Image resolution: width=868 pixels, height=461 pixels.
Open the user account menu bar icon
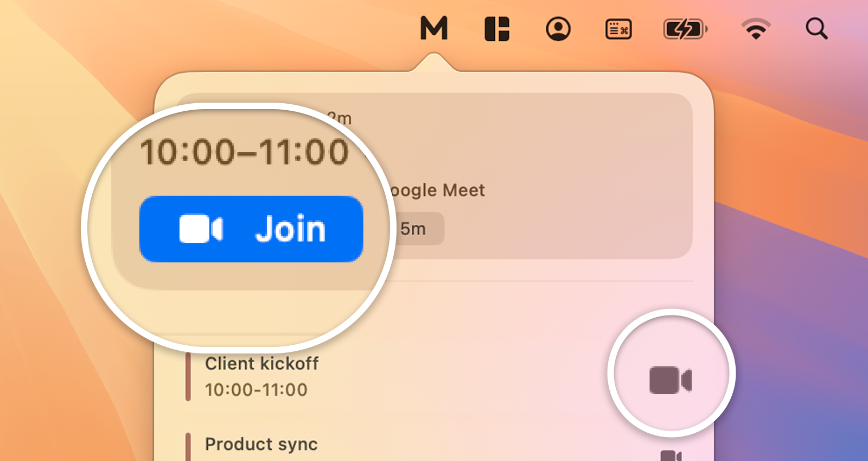point(558,28)
